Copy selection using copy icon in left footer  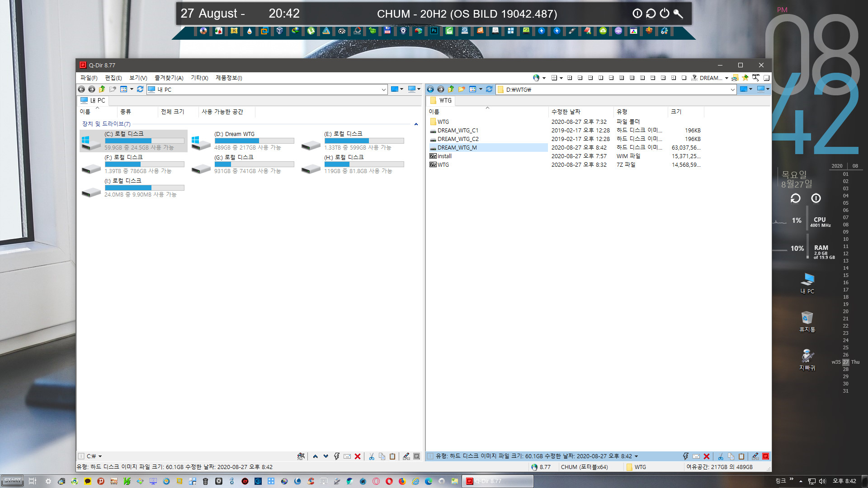[382, 456]
